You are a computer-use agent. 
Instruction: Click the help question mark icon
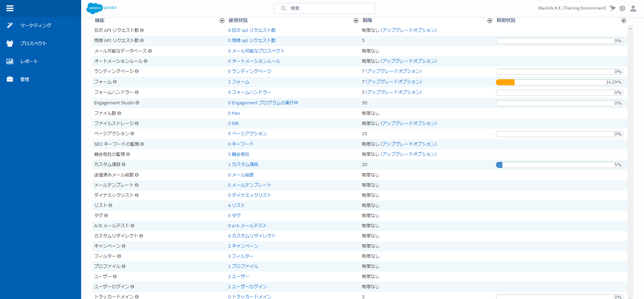[612, 8]
